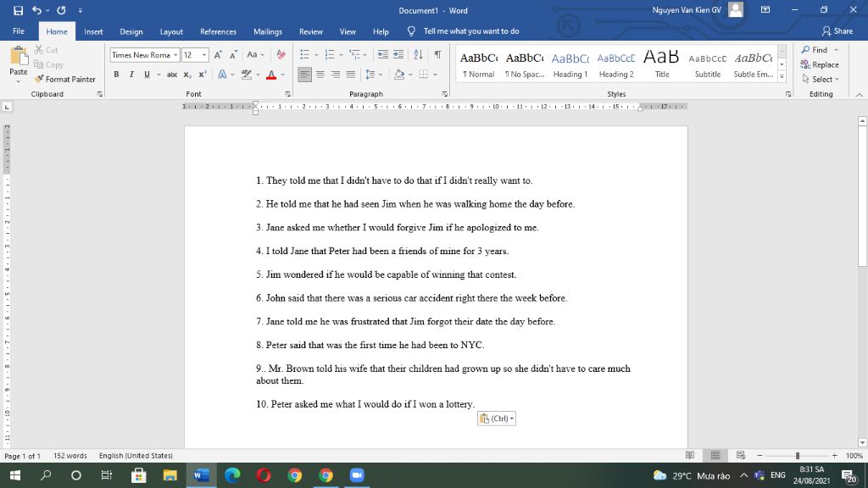The height and width of the screenshot is (488, 868).
Task: Switch to the Layout tab
Action: pyautogui.click(x=171, y=31)
